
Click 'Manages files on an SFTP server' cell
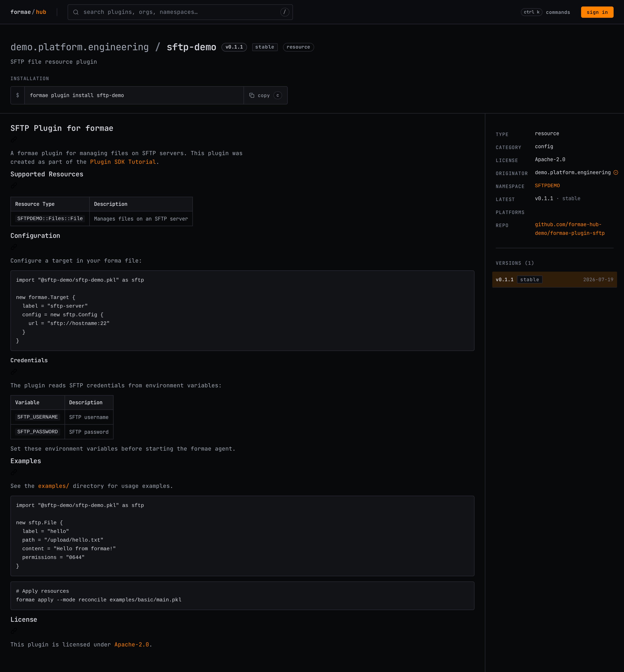(141, 219)
